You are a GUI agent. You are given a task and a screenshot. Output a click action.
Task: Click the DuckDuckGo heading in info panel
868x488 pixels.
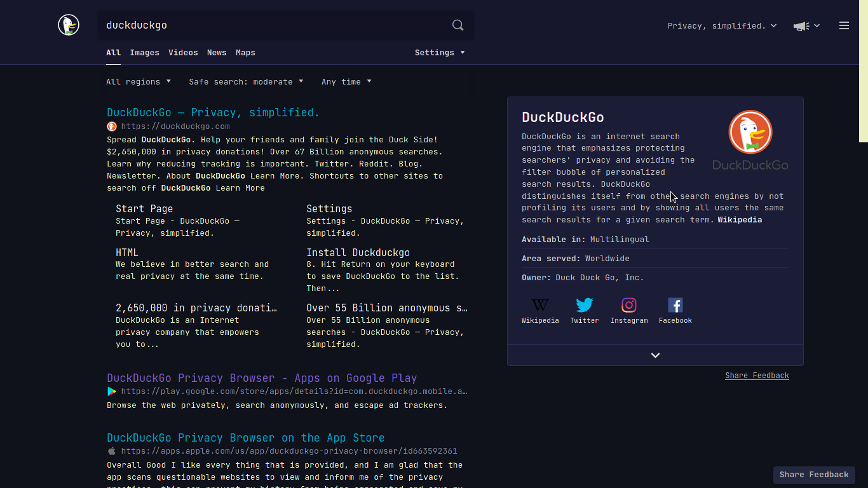coord(563,118)
